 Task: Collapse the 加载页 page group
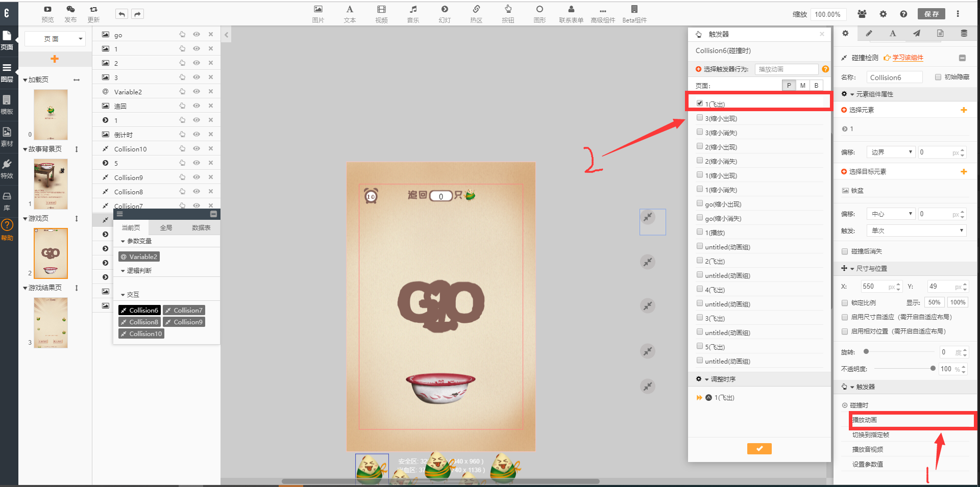pos(25,80)
